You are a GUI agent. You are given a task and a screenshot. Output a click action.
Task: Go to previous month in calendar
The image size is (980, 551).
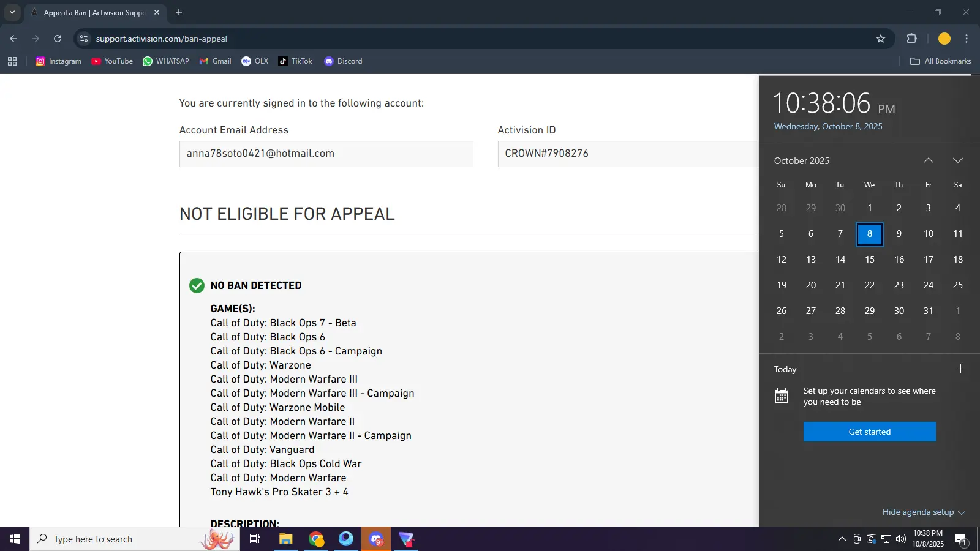coord(929,160)
